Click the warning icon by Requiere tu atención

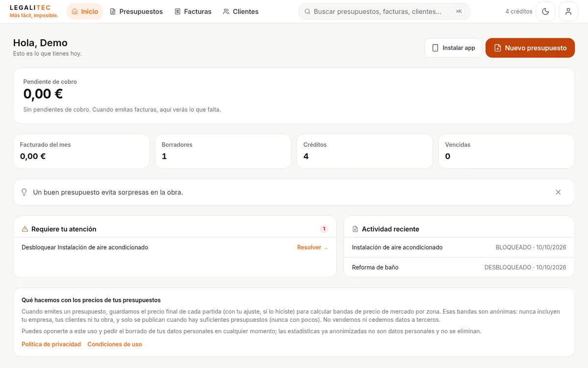coord(25,229)
